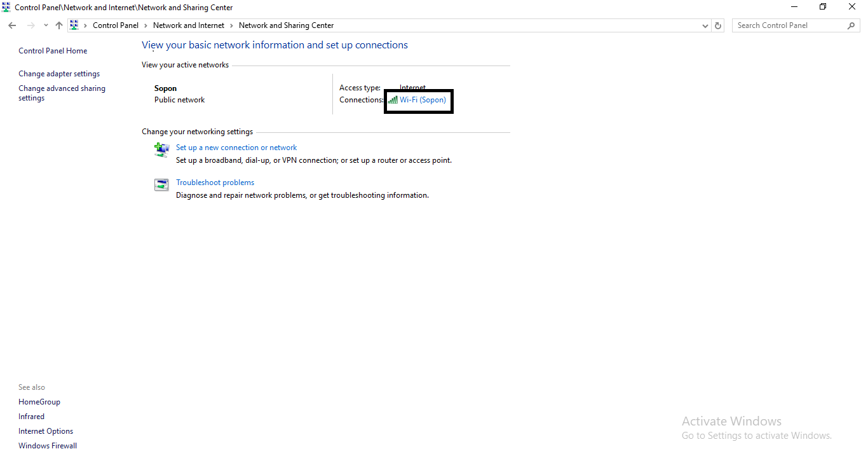
Task: Click the address bar network location icon
Action: click(x=74, y=25)
